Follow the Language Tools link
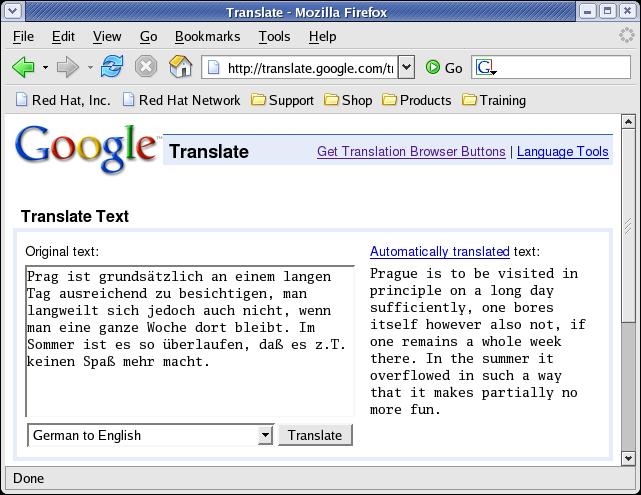 pyautogui.click(x=563, y=151)
